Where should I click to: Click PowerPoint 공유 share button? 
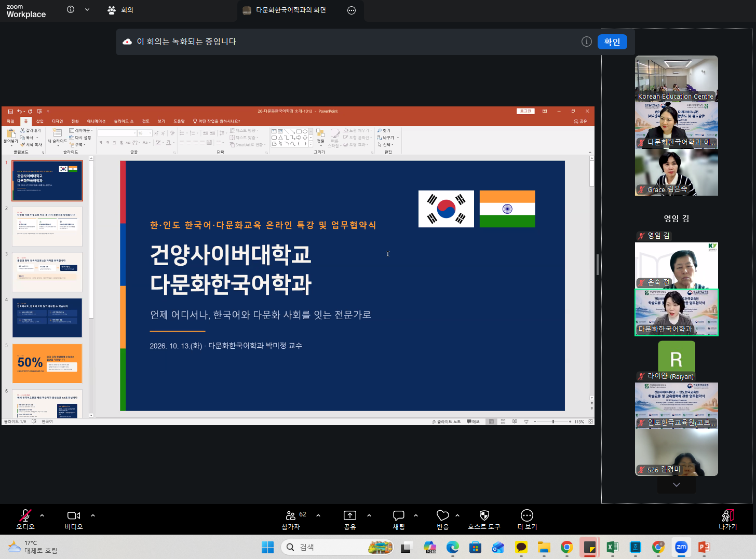(580, 121)
